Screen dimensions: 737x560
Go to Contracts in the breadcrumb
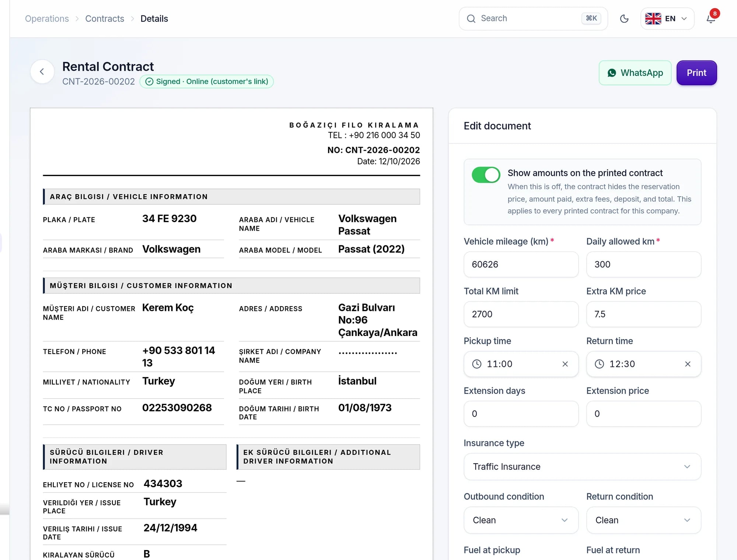click(105, 19)
